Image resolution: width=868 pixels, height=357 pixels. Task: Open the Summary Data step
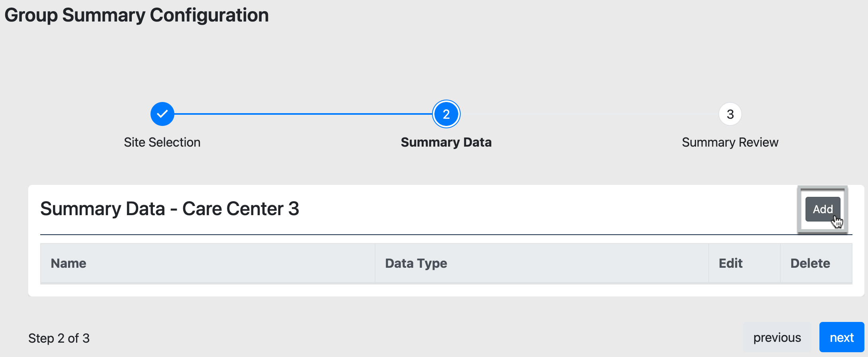446,142
